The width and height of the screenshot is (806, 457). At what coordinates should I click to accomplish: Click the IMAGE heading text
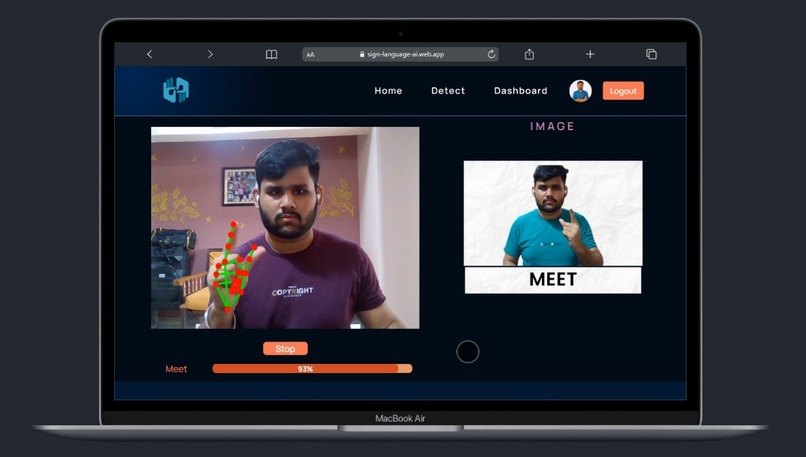[x=553, y=126]
